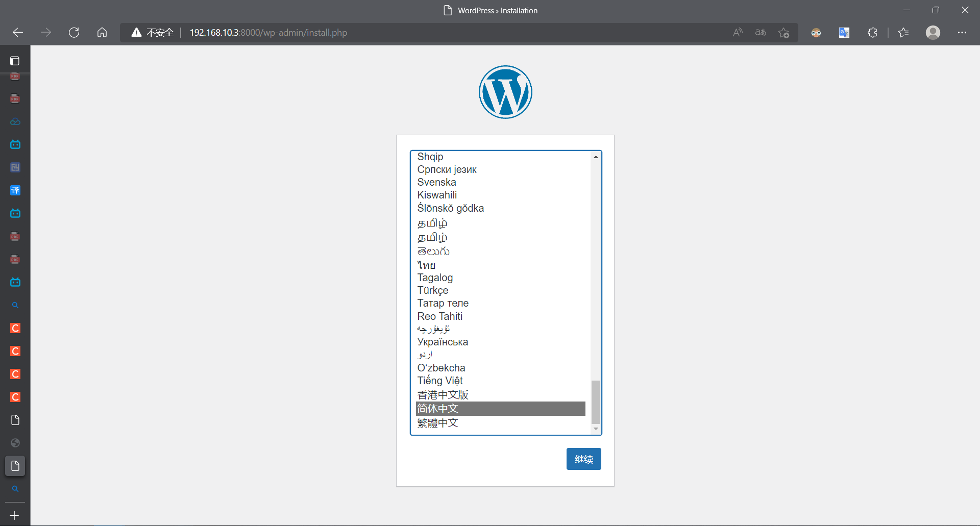Choose Türkçe as install language
This screenshot has width=980, height=526.
tap(501, 290)
